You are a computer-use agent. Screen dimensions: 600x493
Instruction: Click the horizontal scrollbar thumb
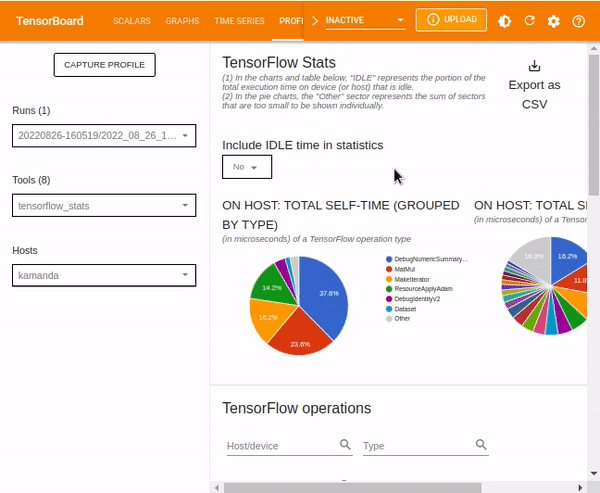tap(352, 488)
